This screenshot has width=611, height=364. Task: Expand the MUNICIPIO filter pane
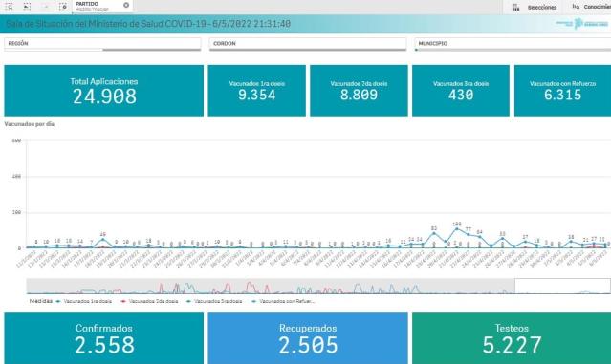click(513, 44)
